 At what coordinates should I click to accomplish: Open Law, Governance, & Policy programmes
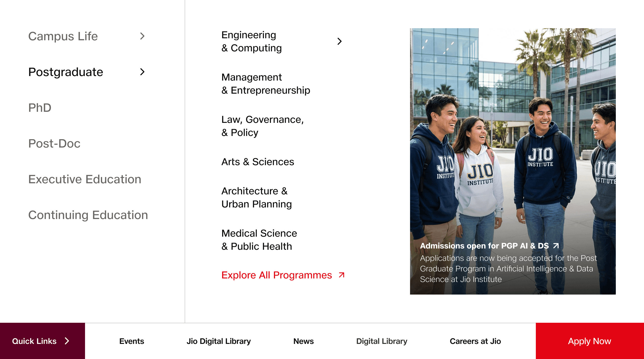click(262, 126)
